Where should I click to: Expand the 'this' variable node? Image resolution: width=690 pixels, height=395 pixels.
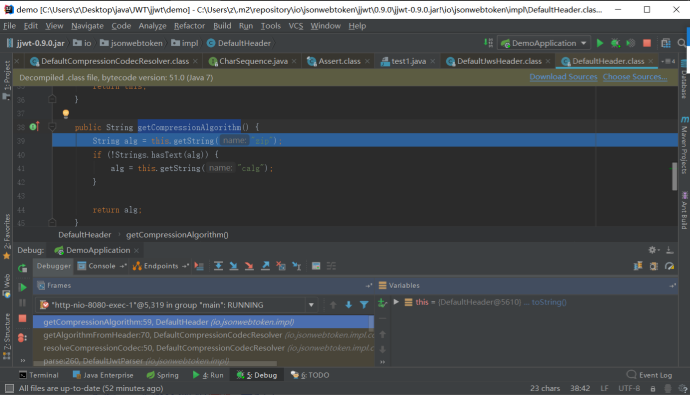396,302
